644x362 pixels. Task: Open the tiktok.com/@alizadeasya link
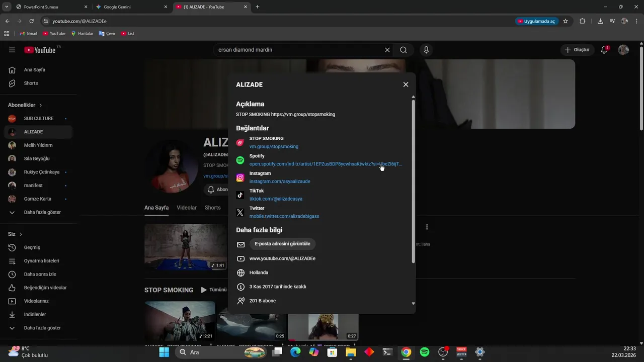point(276,199)
